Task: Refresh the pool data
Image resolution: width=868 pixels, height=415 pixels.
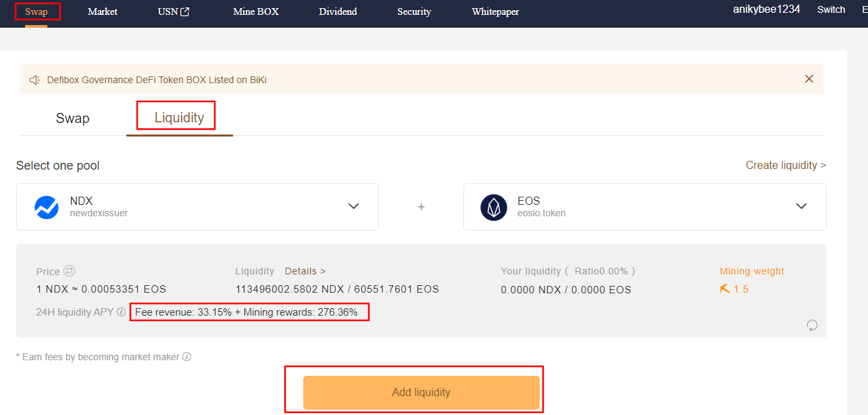Action: (x=812, y=325)
